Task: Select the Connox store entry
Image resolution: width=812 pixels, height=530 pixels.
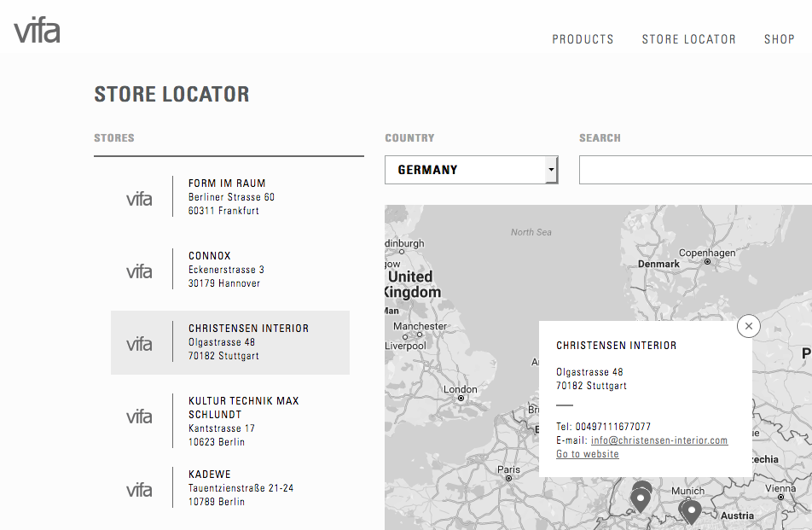Action: point(230,270)
